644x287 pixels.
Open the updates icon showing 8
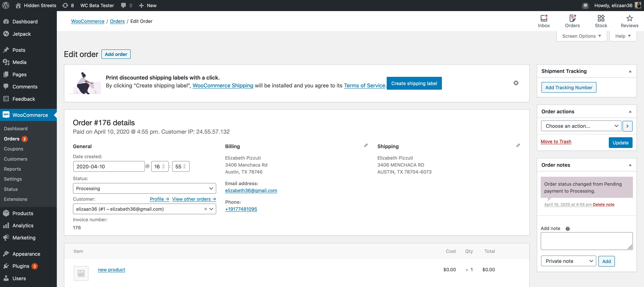68,5
